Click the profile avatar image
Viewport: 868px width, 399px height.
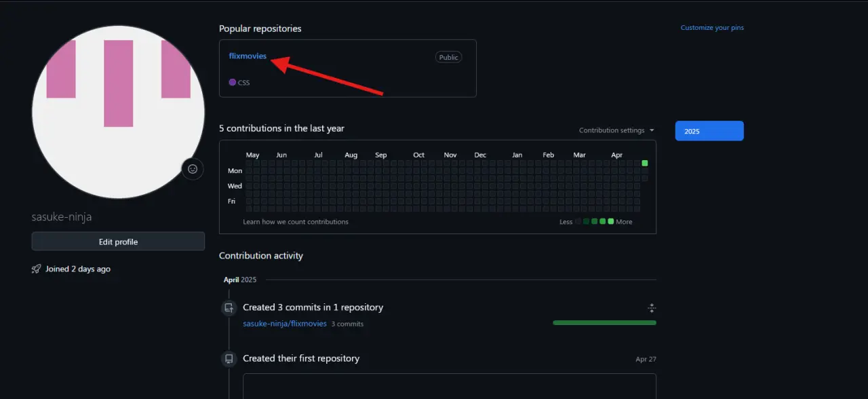[x=118, y=113]
